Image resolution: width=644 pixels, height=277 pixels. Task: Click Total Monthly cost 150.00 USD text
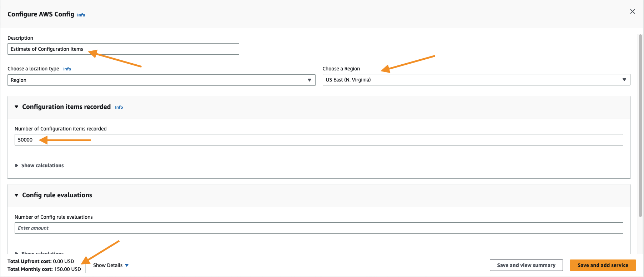[44, 269]
